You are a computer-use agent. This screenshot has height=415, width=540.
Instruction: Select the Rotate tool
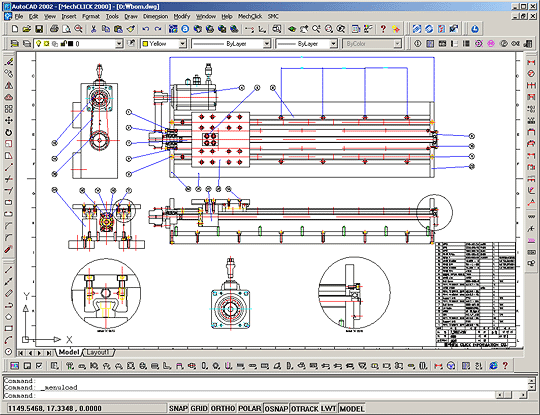pos(9,132)
